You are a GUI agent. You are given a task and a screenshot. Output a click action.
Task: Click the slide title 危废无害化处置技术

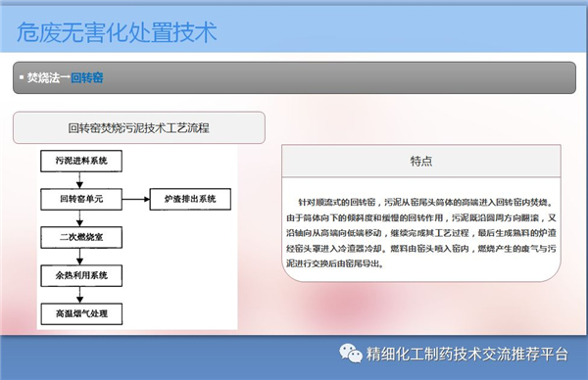click(x=117, y=32)
